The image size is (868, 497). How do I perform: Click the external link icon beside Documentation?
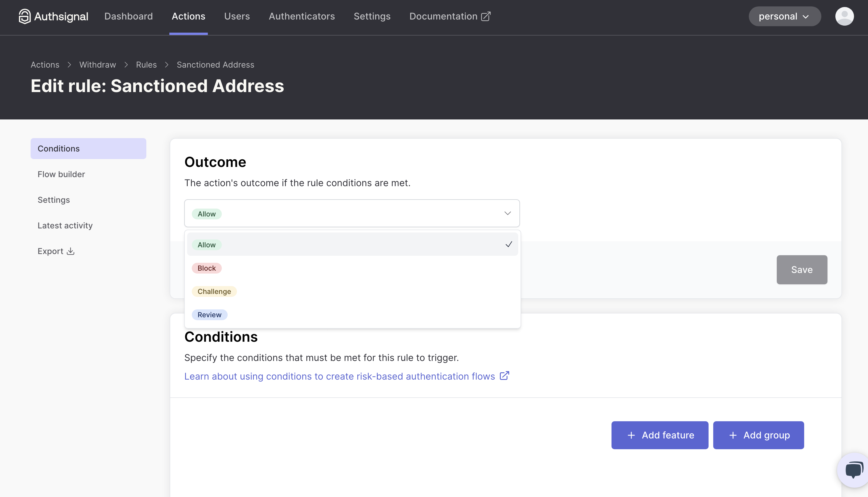coord(486,16)
